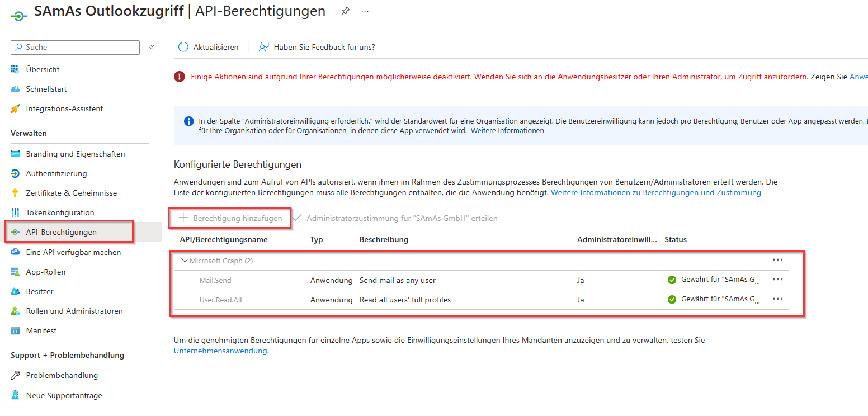Open Haben Sie Feedback für uns?
This screenshot has width=868, height=416.
[324, 47]
